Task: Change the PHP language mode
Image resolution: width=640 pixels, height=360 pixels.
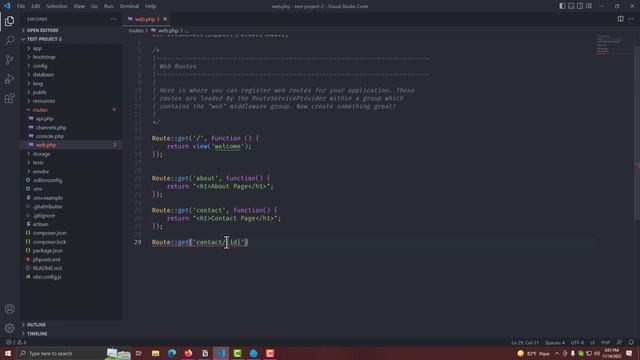Action: point(605,342)
